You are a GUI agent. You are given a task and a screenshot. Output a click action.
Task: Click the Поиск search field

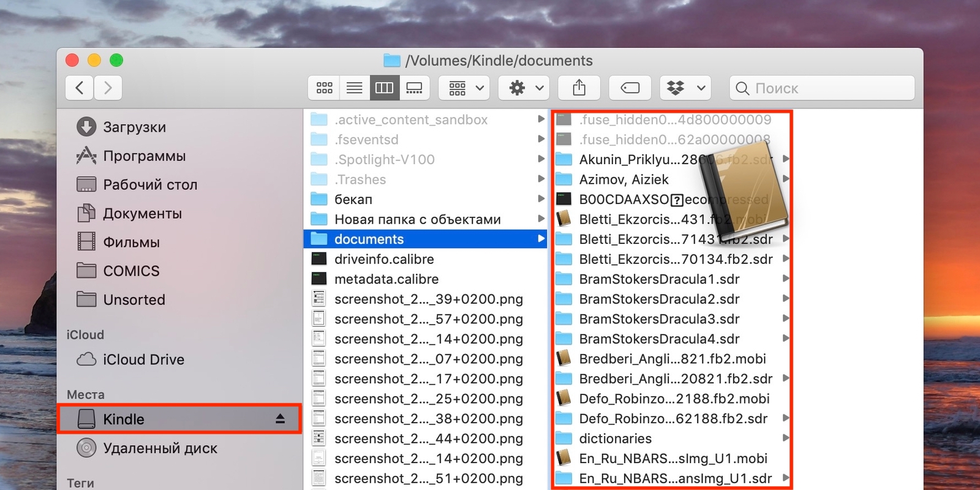822,88
